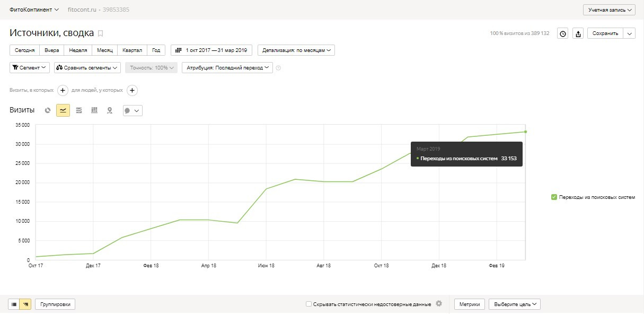Open the date range picker field

[211, 50]
